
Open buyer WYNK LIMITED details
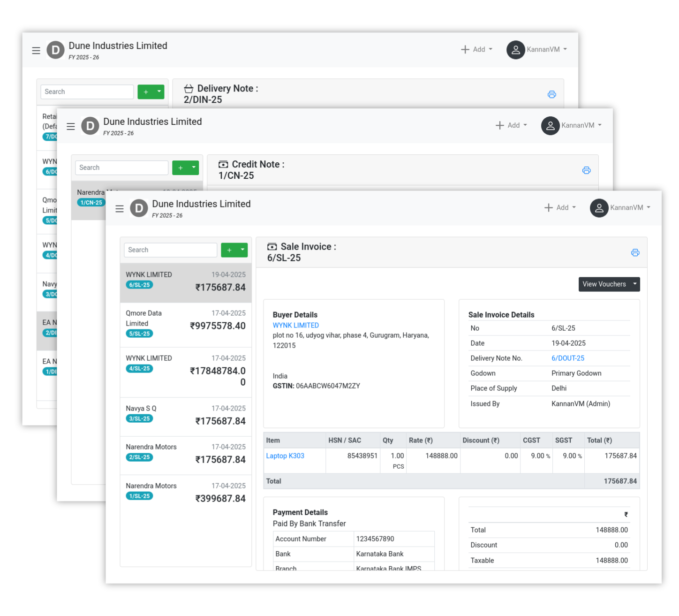(x=295, y=325)
